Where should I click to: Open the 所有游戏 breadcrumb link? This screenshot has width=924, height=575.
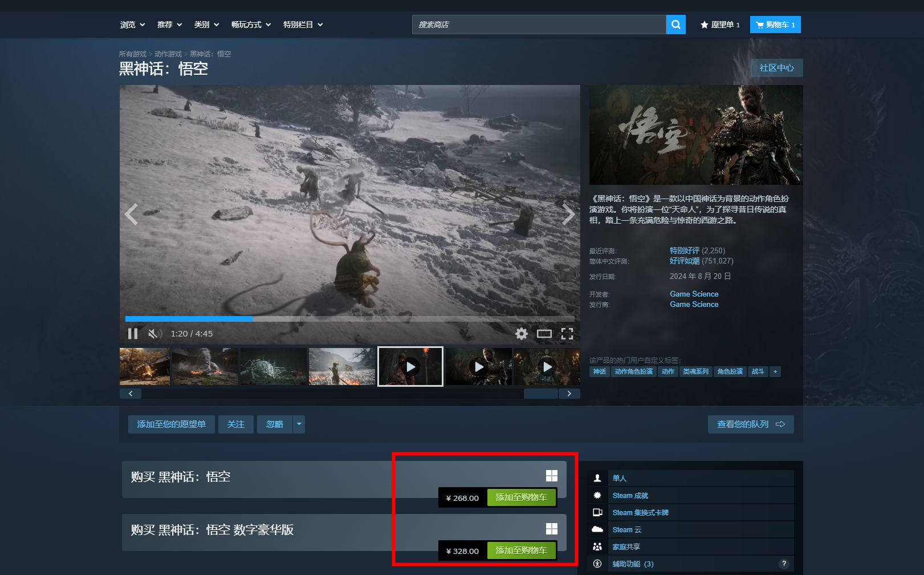click(133, 54)
